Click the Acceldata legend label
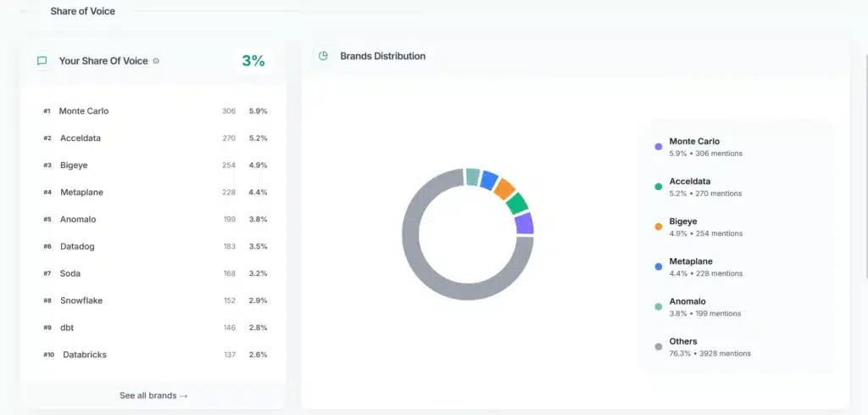 [690, 181]
